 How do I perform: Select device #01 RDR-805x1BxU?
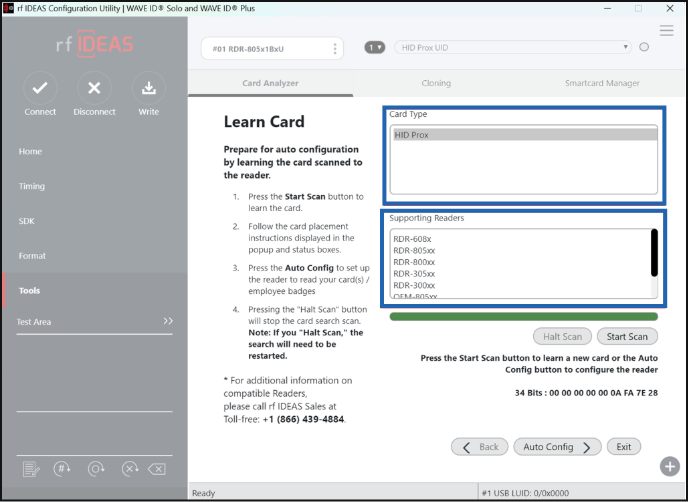coord(272,49)
